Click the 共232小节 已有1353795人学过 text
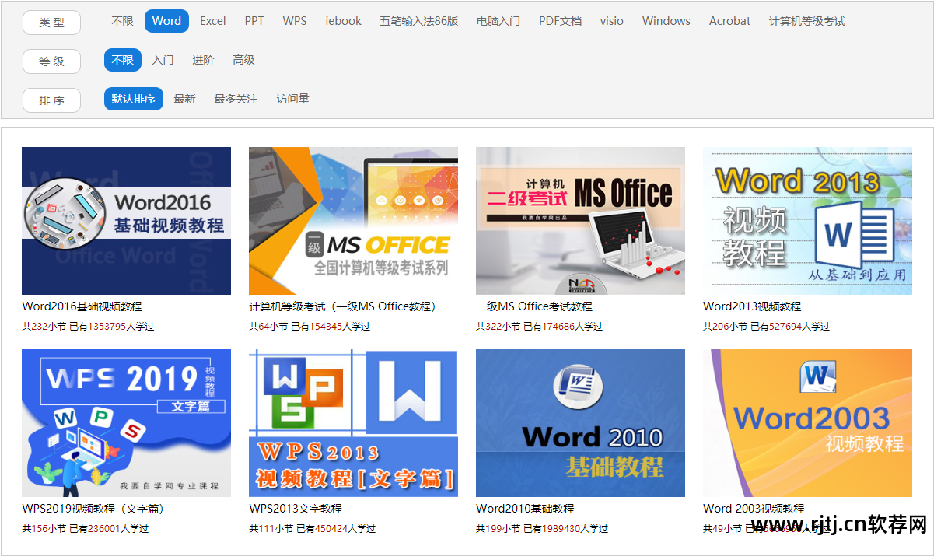The image size is (934, 560). [x=88, y=327]
